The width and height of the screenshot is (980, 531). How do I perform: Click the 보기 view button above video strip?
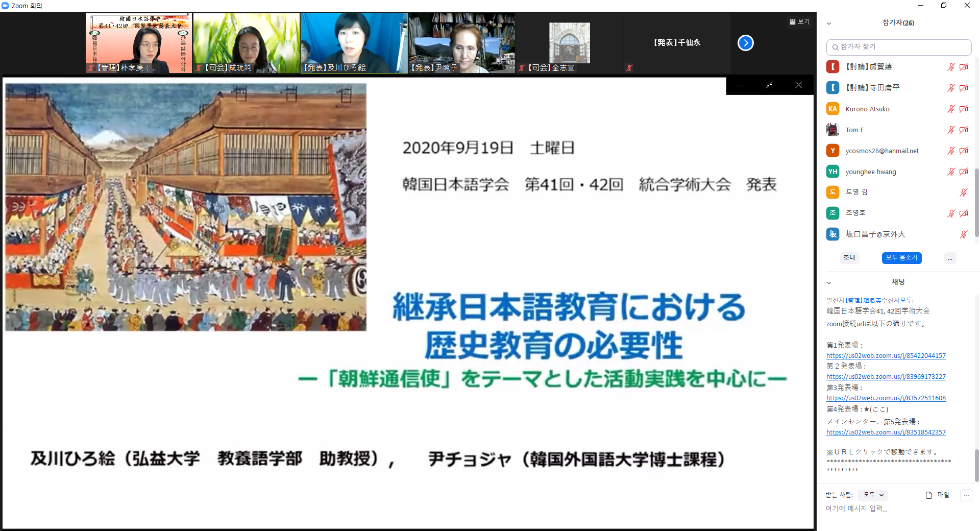799,21
